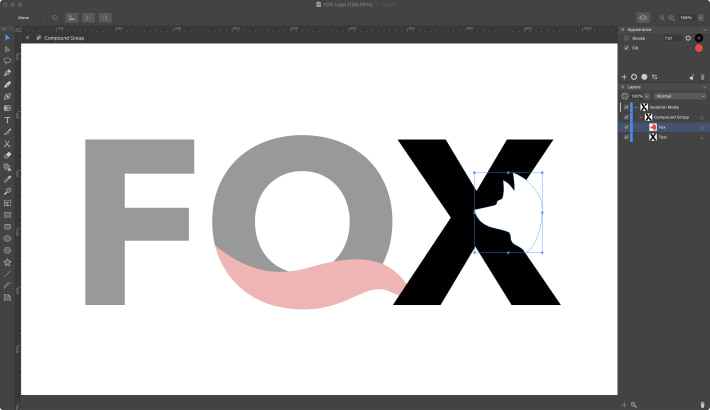Select the Scissors tool
Viewport: 710px width, 410px height.
[7, 144]
